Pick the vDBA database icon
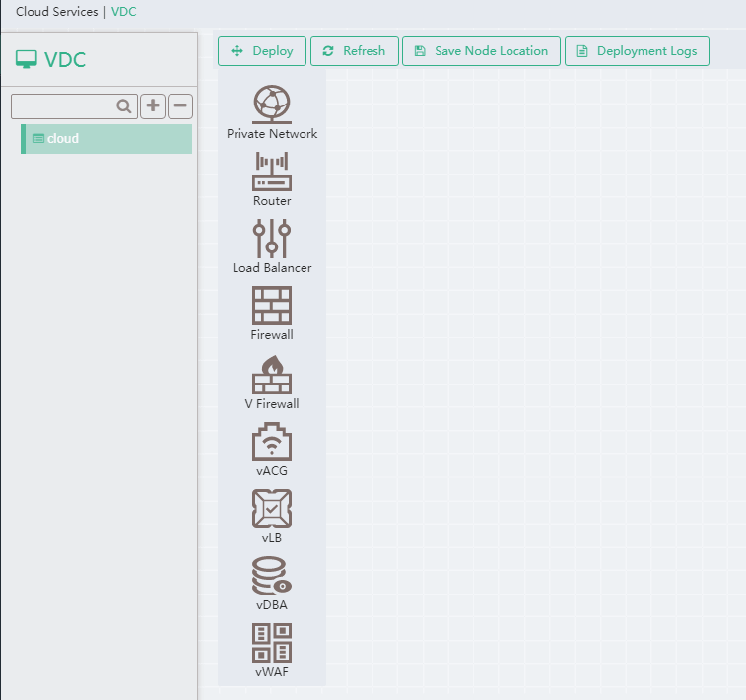This screenshot has height=700, width=746. coord(272,576)
